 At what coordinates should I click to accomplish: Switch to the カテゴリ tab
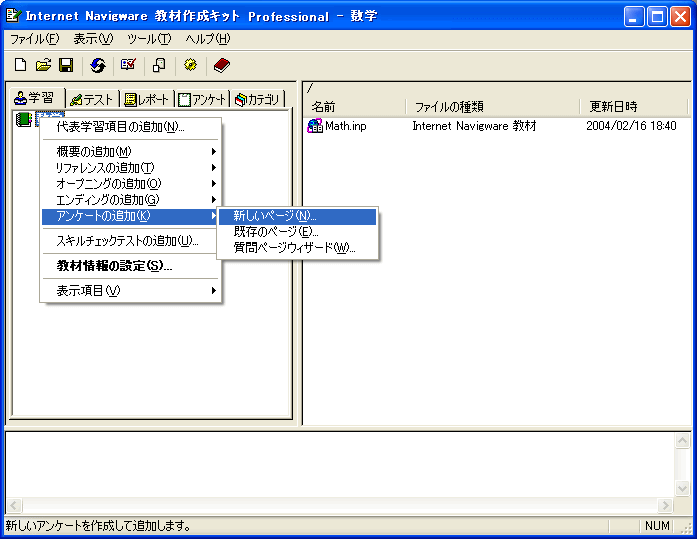coord(257,100)
